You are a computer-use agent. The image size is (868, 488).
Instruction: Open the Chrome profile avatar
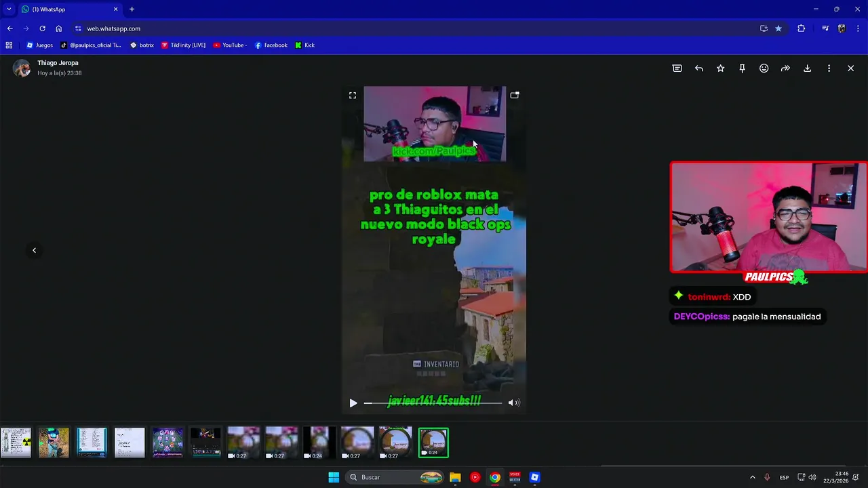(x=842, y=28)
